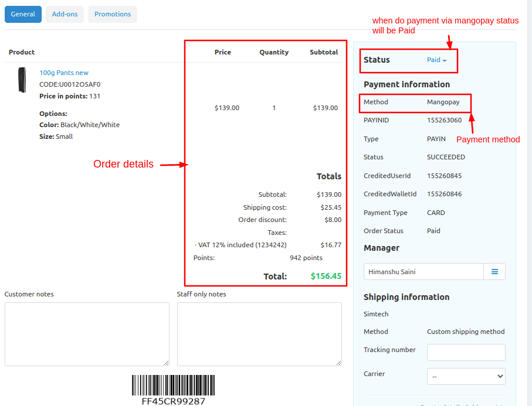Click the CreditedWalletId value 155260846

[x=444, y=194]
